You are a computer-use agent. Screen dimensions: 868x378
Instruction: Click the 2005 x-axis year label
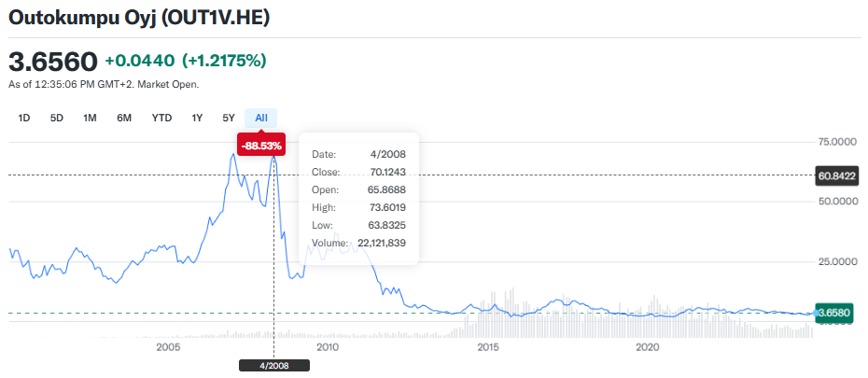pos(168,347)
